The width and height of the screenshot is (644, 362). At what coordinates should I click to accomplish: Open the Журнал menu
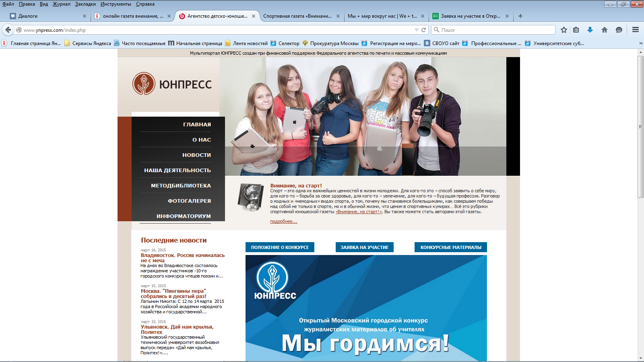click(x=61, y=4)
